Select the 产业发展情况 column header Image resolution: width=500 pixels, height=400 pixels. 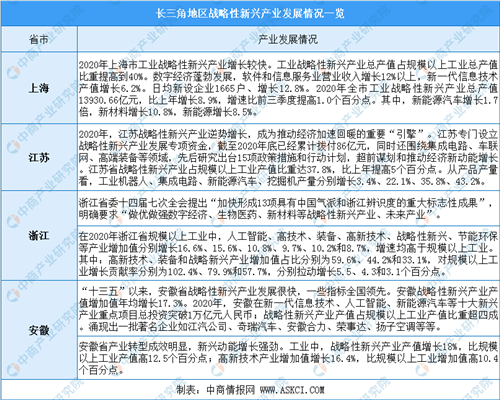tap(288, 39)
